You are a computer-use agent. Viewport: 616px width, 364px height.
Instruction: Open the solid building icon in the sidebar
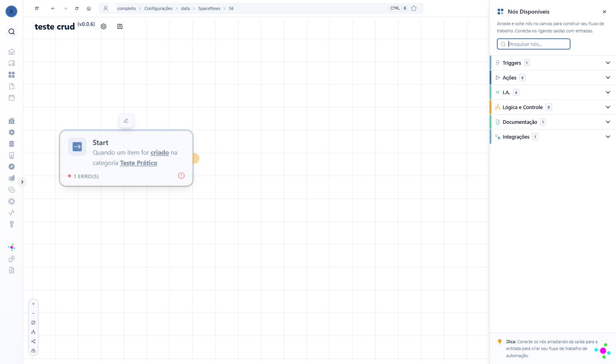pos(12,121)
